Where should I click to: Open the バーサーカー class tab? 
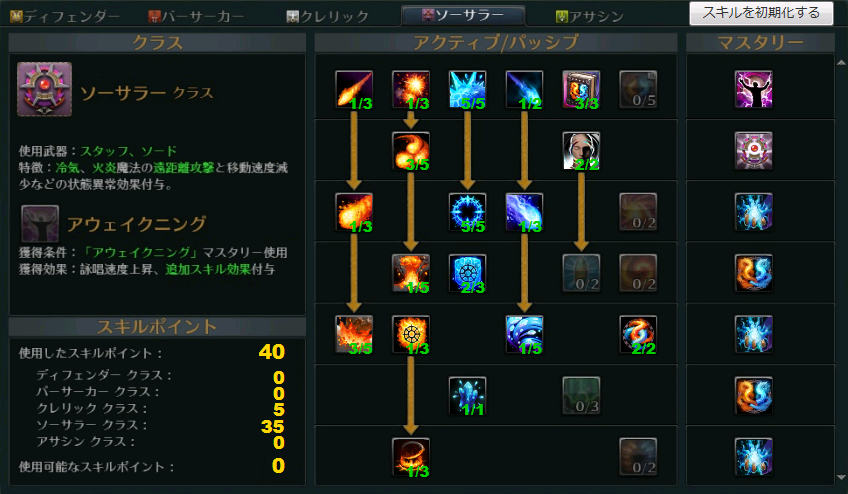pyautogui.click(x=196, y=16)
